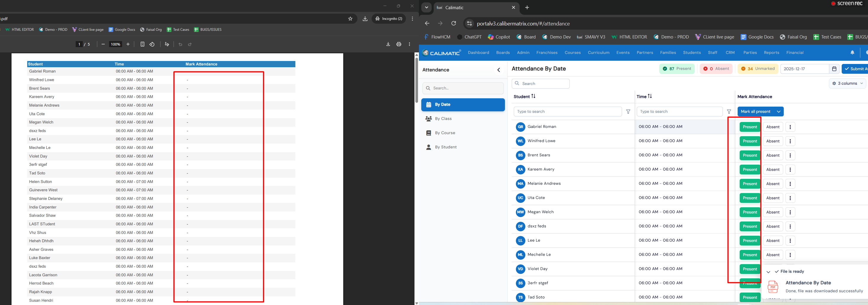Click the Time column search field

tap(679, 112)
